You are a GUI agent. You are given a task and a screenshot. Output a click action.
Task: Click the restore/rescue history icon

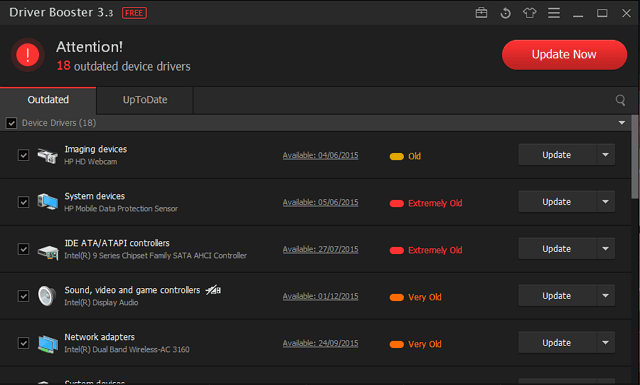point(505,13)
